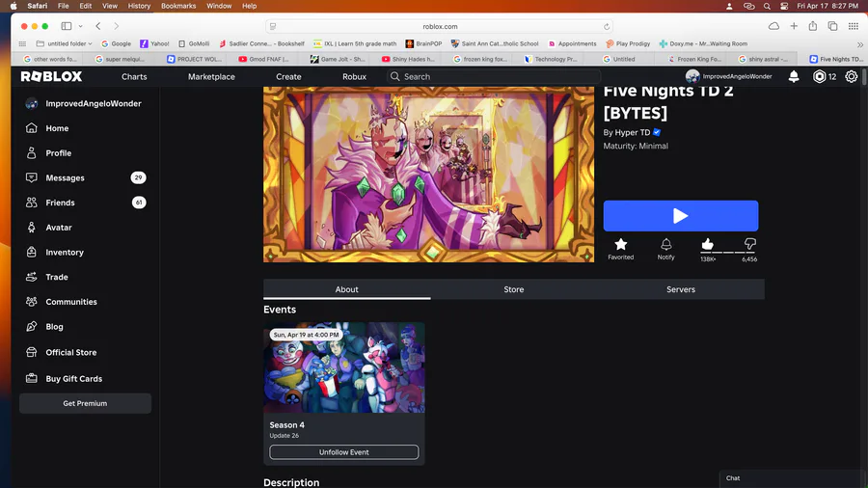Switch to the Technology Pr... tab
The width and height of the screenshot is (868, 488).
tap(551, 59)
